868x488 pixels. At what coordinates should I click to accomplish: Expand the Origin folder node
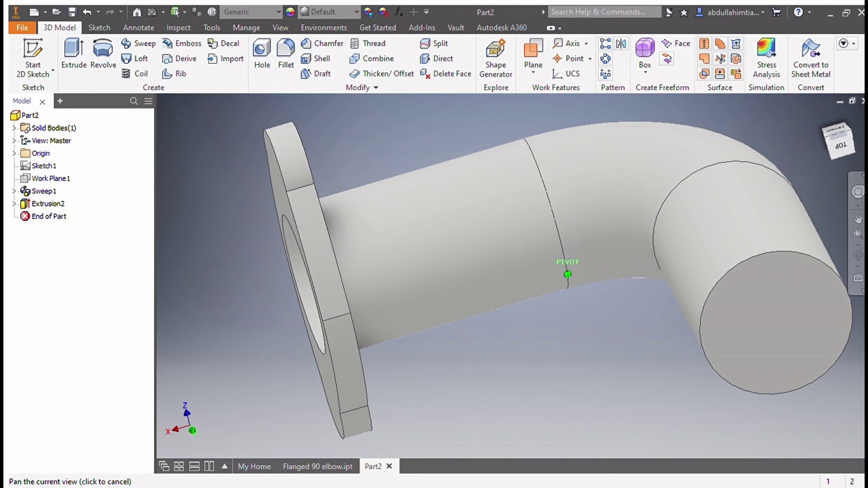(x=14, y=153)
